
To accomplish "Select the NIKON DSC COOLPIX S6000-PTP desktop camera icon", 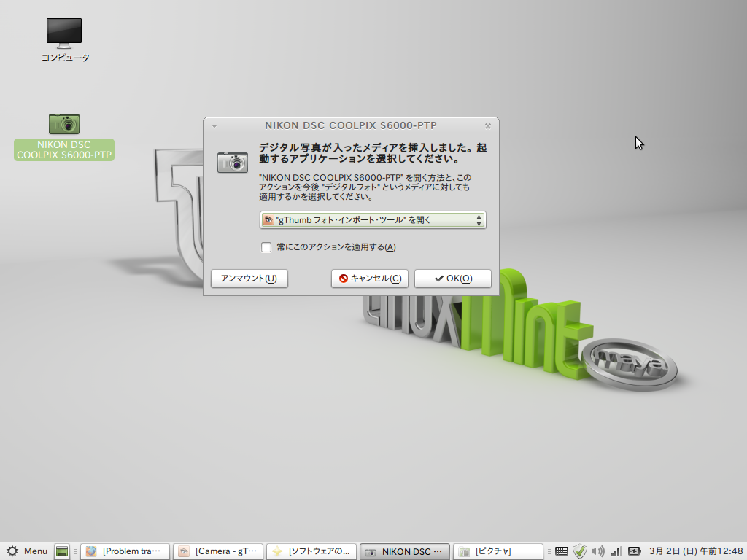I will tap(64, 124).
